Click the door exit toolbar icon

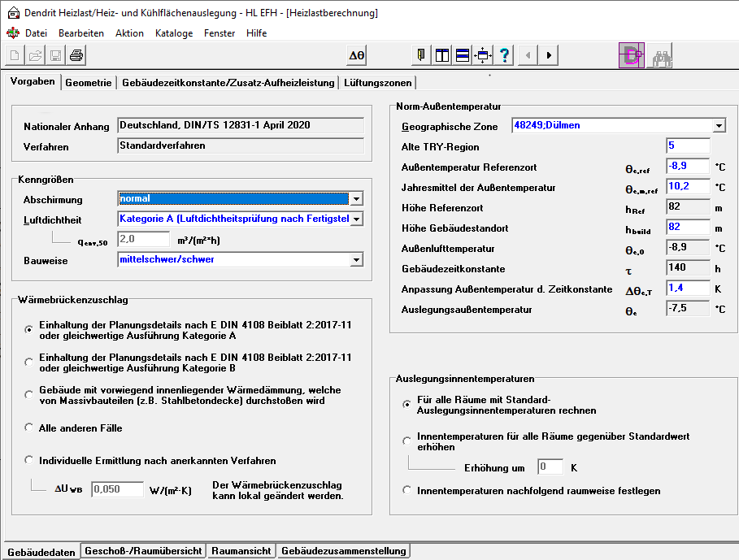coord(421,55)
